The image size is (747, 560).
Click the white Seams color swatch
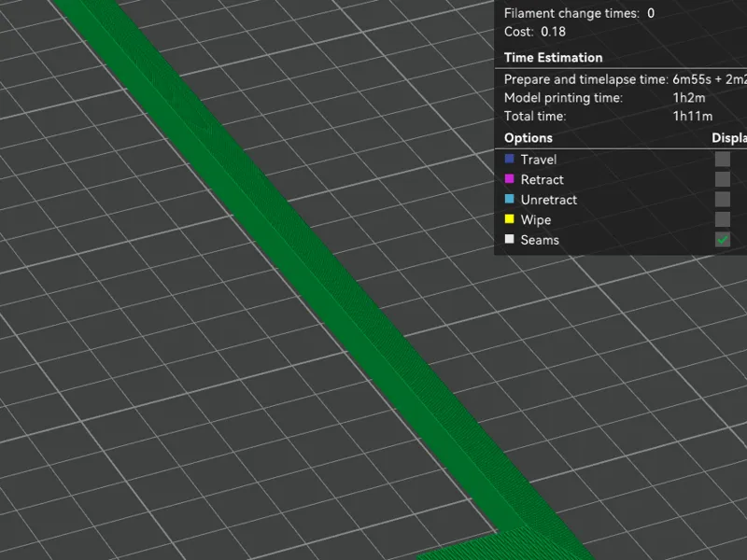tap(509, 239)
